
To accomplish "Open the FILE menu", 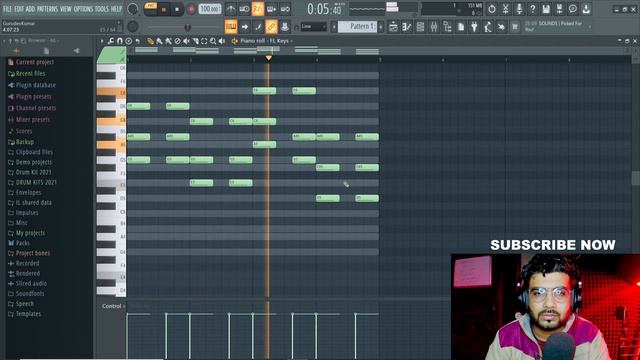I will (x=7, y=9).
